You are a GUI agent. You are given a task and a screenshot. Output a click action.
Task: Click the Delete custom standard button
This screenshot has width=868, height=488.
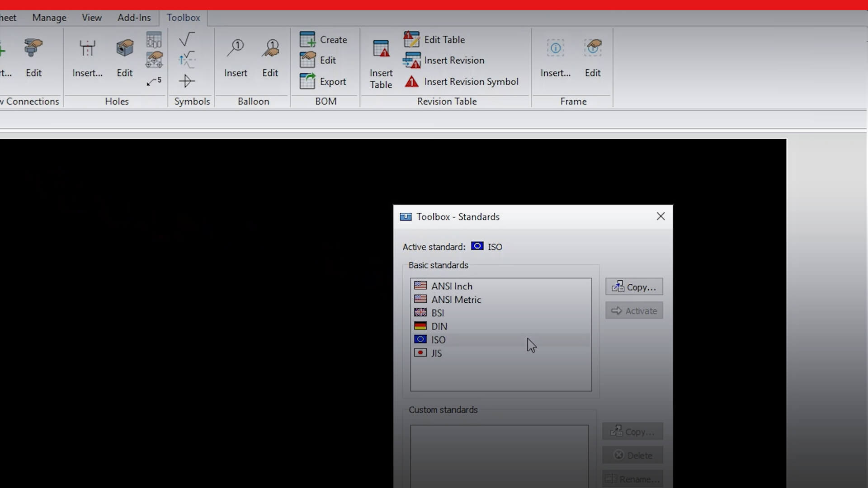[x=633, y=455]
